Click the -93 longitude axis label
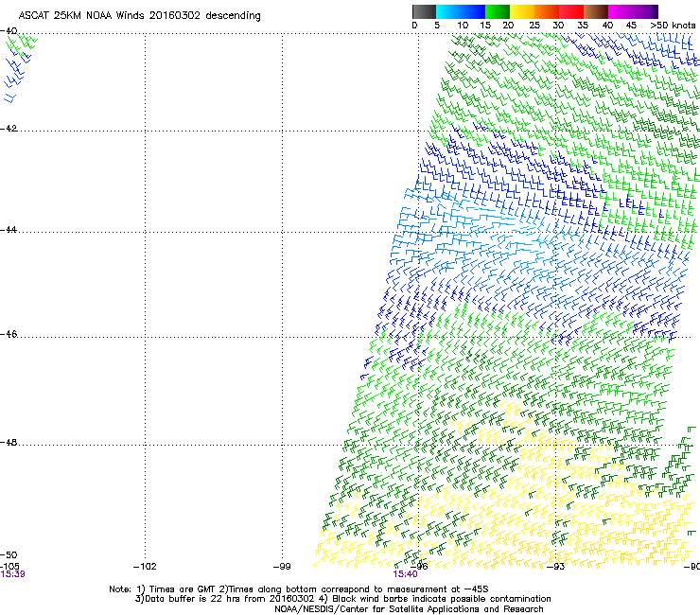Viewport: 700px width, 615px height. point(556,567)
